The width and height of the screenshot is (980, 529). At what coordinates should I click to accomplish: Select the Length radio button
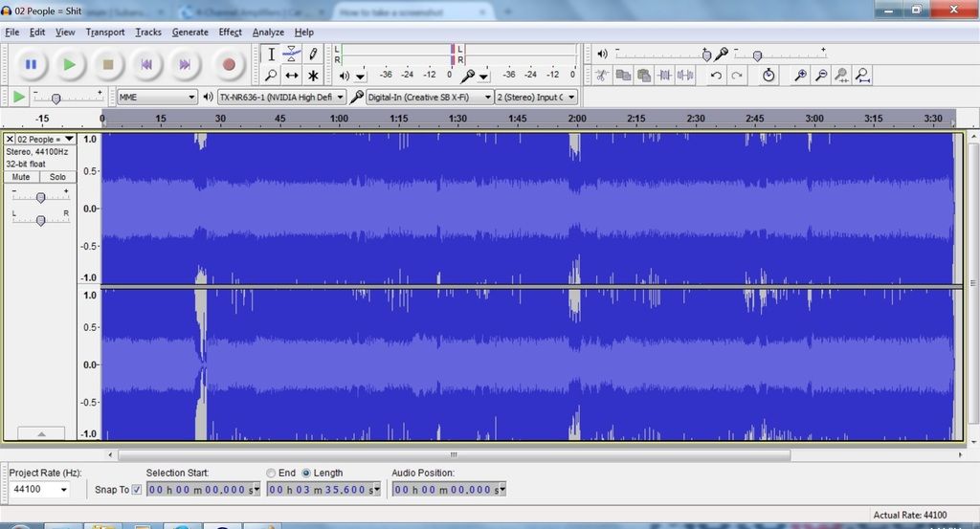pos(306,473)
